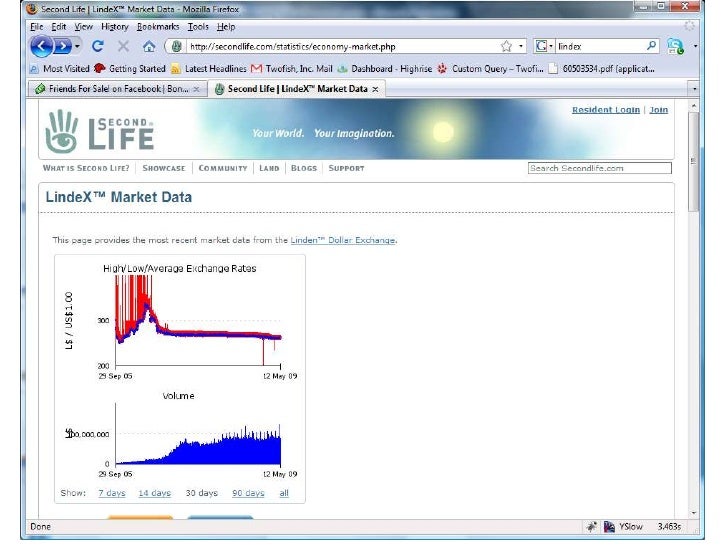Open the Blogs nav item
The image size is (728, 546).
pos(304,168)
